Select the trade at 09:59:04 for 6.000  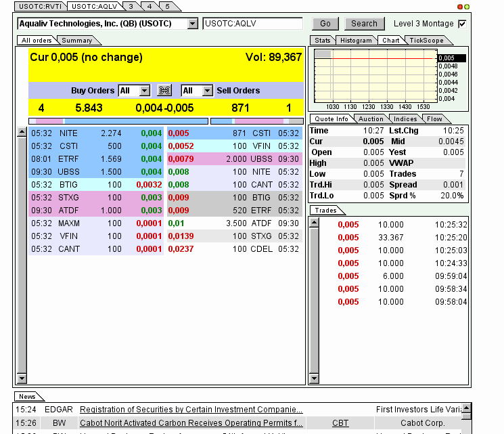394,276
